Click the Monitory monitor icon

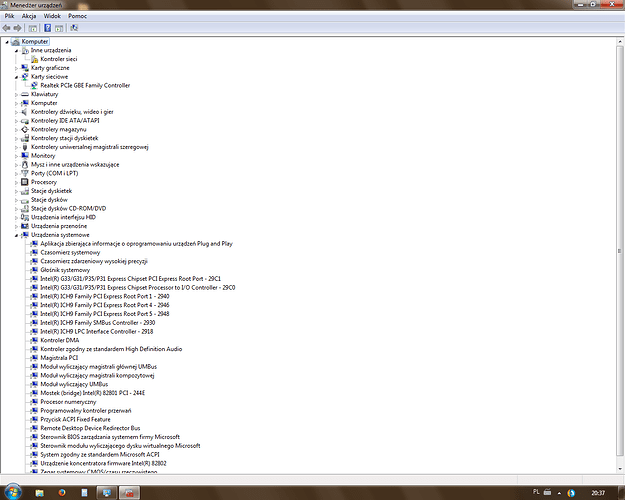pos(25,156)
